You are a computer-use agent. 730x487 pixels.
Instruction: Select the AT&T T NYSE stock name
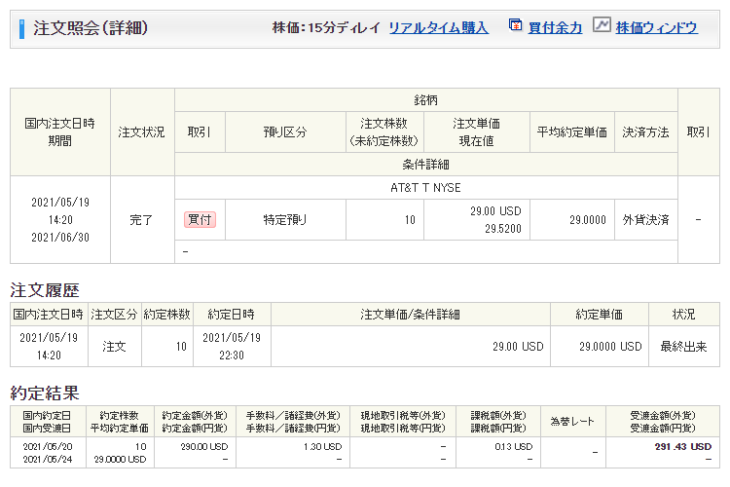coord(426,188)
